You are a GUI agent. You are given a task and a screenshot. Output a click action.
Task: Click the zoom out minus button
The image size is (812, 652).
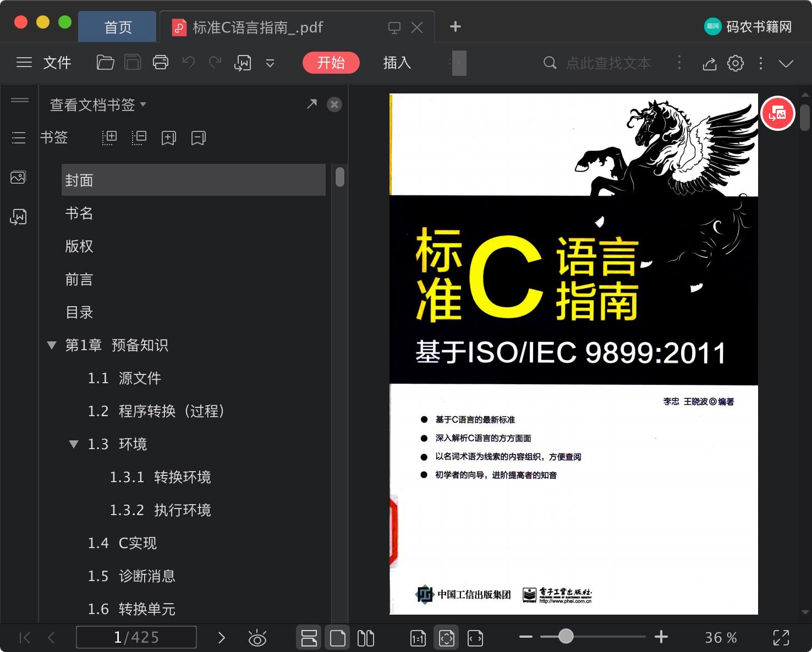526,637
